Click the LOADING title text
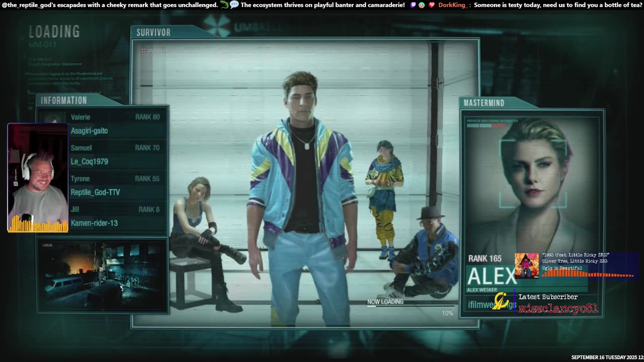This screenshot has height=362, width=644. pyautogui.click(x=54, y=32)
